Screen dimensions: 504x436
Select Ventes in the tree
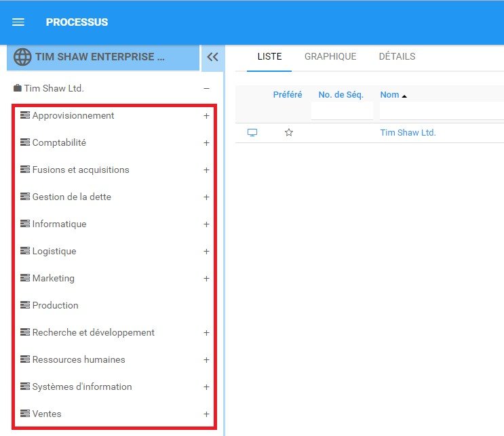[x=47, y=414]
